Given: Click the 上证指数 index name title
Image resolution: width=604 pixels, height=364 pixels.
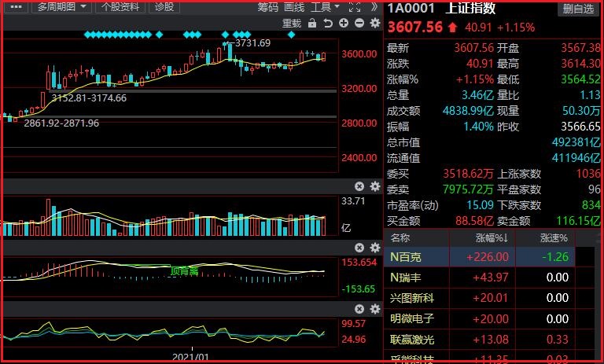Looking at the screenshot, I should (470, 8).
